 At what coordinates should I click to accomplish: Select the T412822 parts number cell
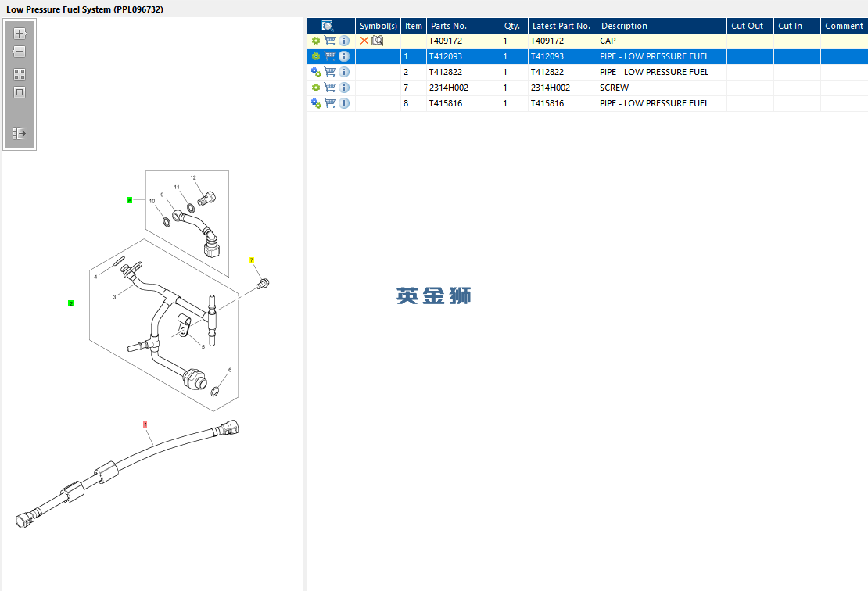pos(463,72)
